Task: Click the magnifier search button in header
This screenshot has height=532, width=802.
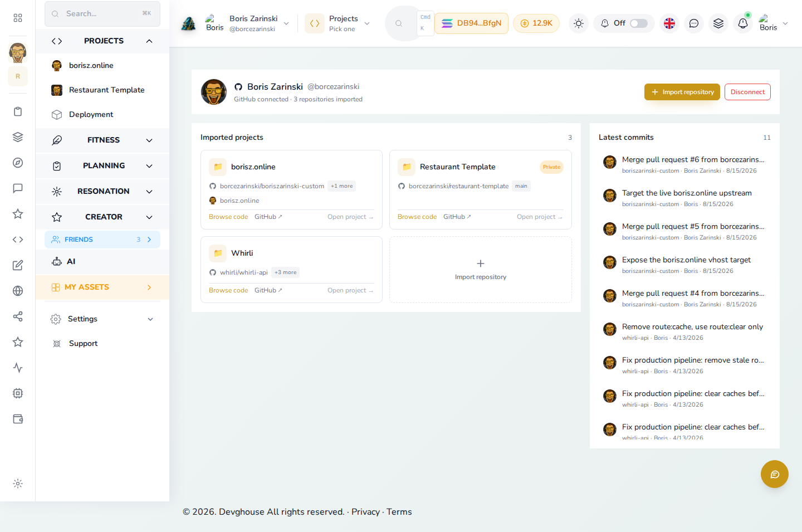Action: point(399,23)
